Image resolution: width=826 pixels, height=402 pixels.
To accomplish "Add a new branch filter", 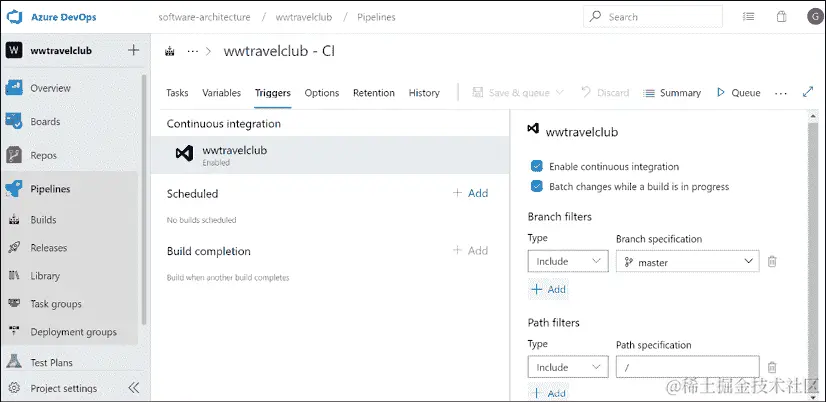I will 548,289.
